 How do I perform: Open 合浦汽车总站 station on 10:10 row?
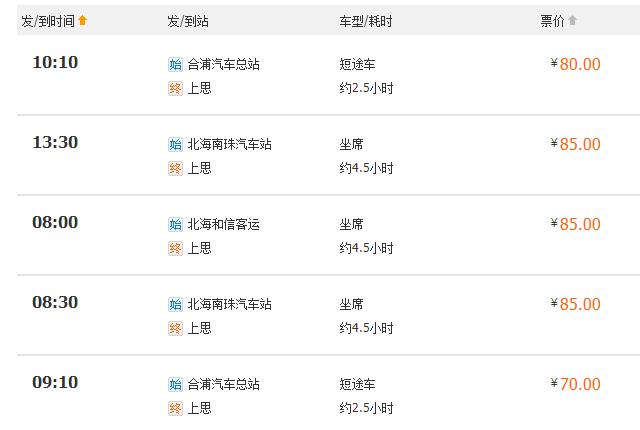(x=223, y=64)
